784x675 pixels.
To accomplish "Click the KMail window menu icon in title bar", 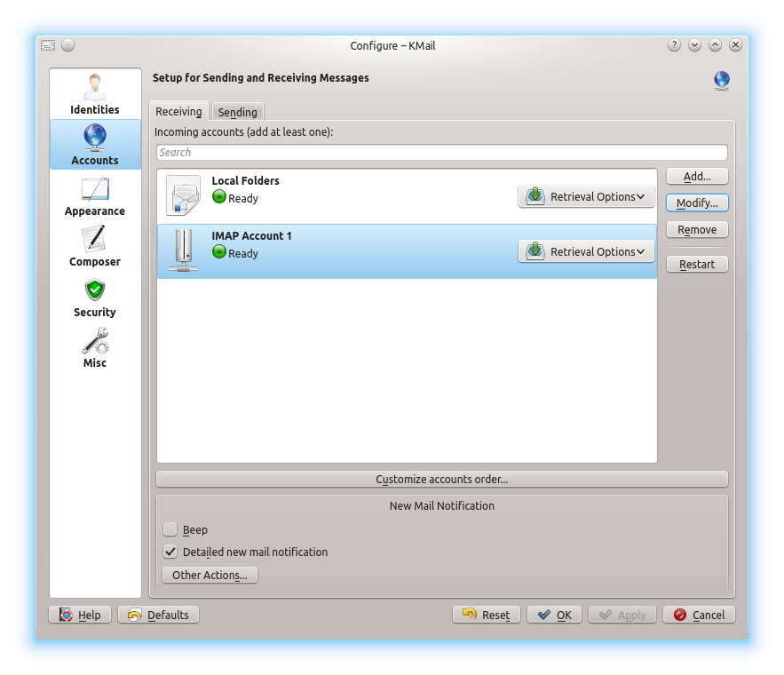I will point(48,45).
